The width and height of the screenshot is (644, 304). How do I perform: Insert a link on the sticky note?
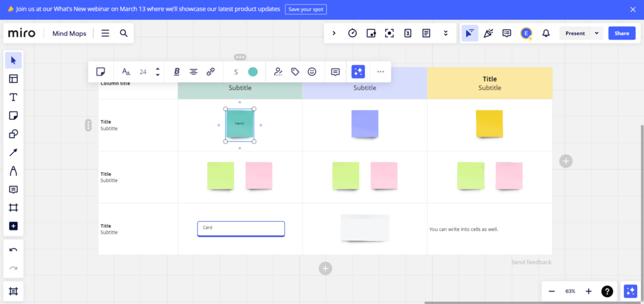click(211, 72)
